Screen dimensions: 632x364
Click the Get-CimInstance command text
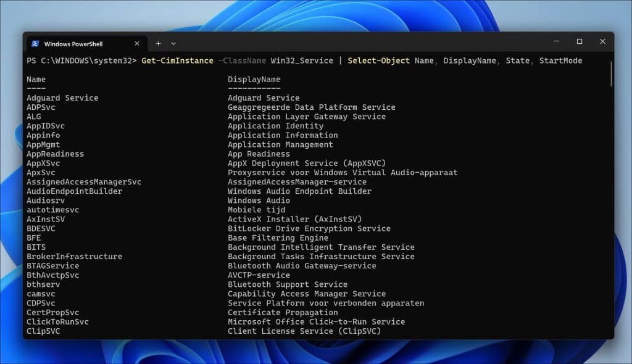coord(177,60)
